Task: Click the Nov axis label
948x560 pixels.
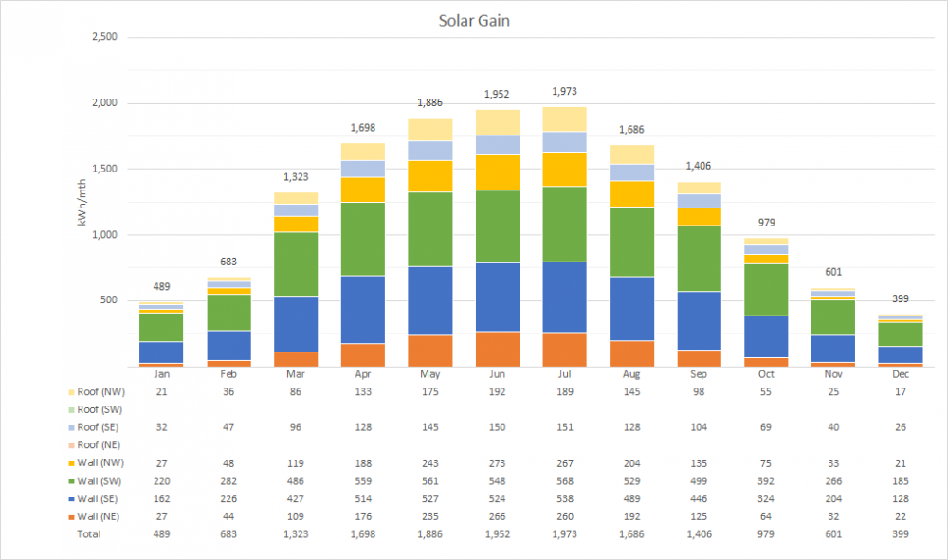Action: [x=833, y=374]
